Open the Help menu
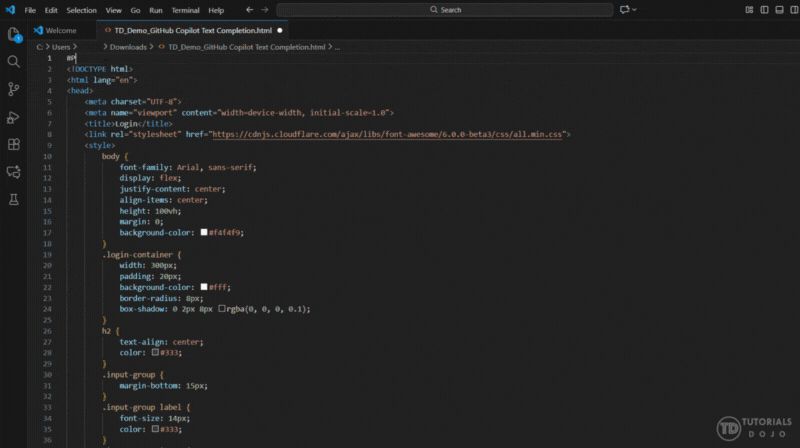Image resolution: width=800 pixels, height=448 pixels. (216, 10)
